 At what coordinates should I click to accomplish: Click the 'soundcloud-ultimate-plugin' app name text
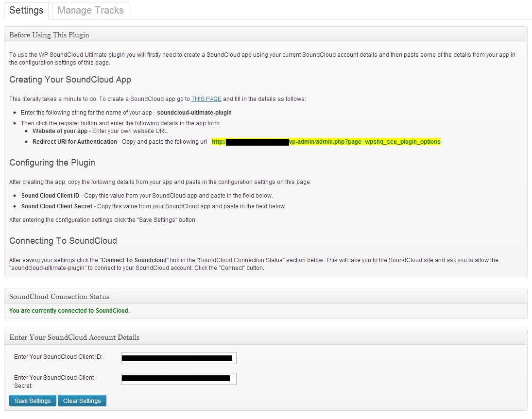194,113
